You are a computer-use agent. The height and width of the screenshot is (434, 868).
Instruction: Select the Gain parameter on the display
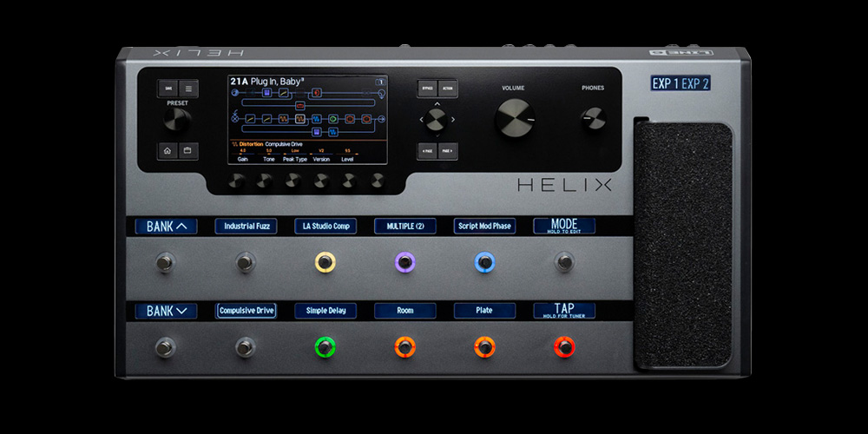coord(242,160)
